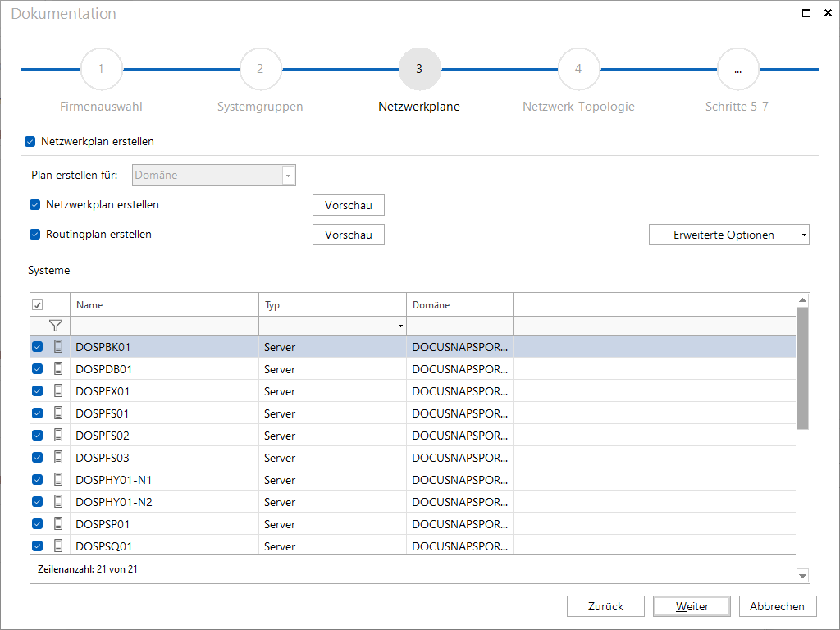
Task: Click the server icon beside DOSPFS02
Action: point(58,435)
